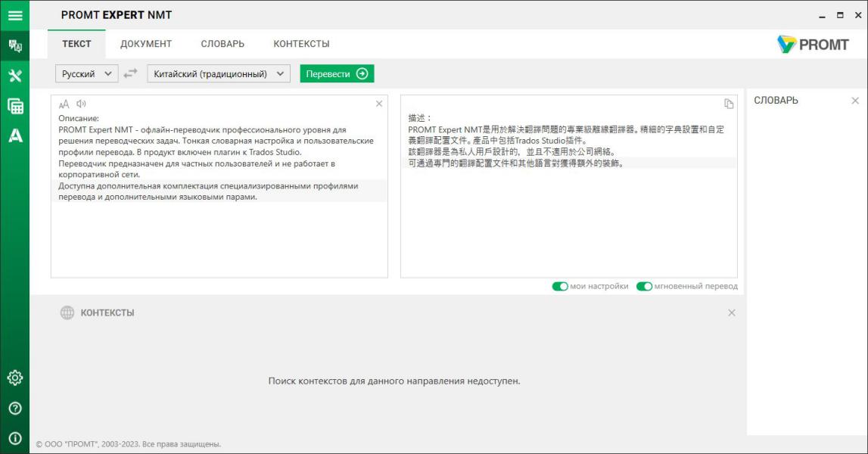The height and width of the screenshot is (454, 868).
Task: Copy the translated Chinese text
Action: click(x=728, y=104)
